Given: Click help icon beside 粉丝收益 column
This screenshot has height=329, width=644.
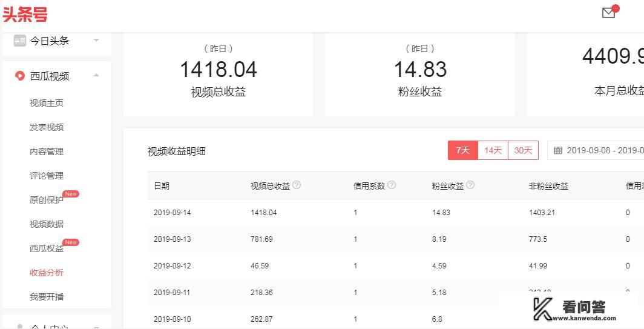Looking at the screenshot, I should (x=470, y=185).
